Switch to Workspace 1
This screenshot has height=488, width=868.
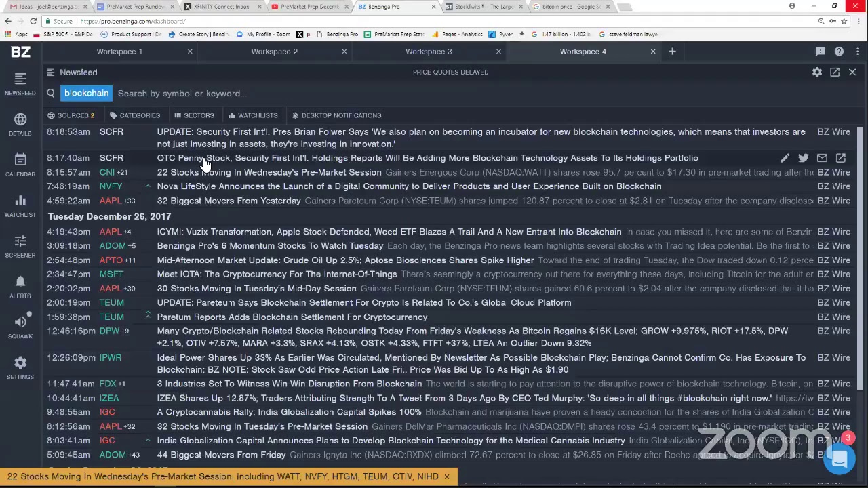(119, 52)
